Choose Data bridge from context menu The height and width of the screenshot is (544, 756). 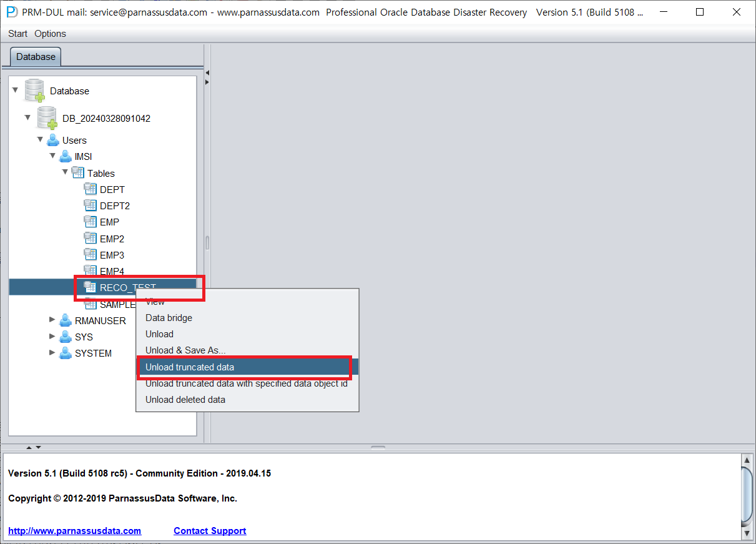click(x=247, y=318)
